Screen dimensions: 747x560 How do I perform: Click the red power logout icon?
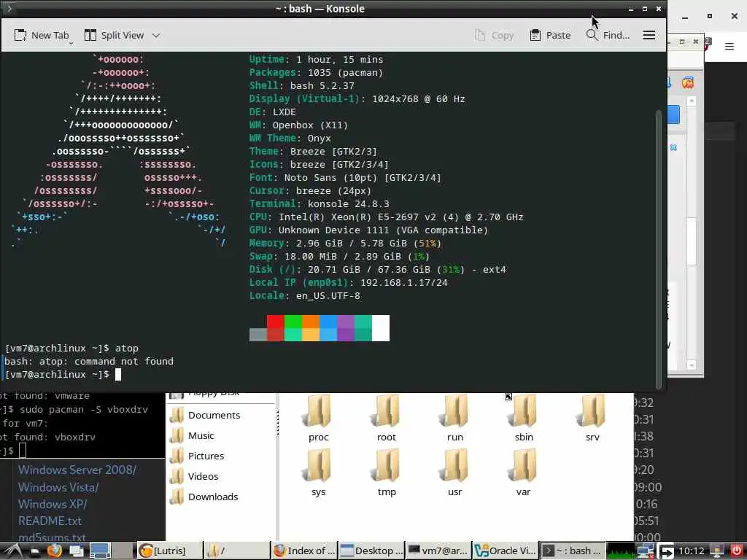click(x=737, y=551)
